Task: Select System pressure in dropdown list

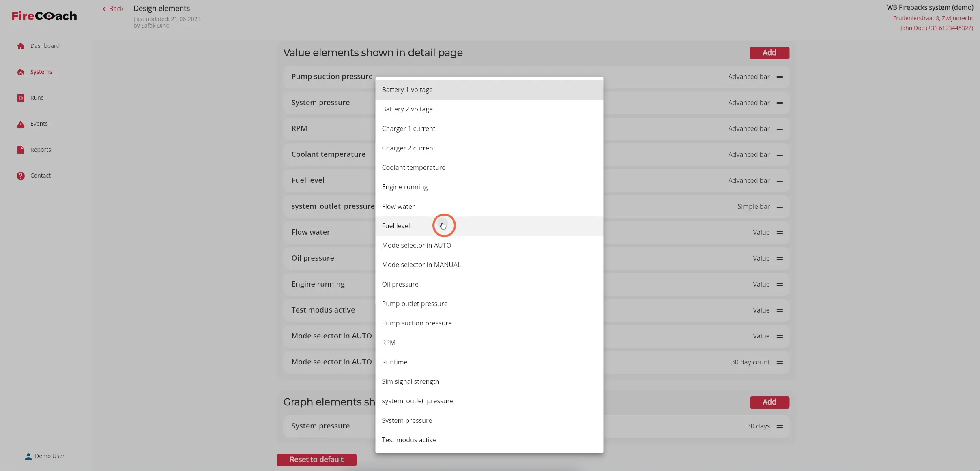Action: tap(489, 421)
